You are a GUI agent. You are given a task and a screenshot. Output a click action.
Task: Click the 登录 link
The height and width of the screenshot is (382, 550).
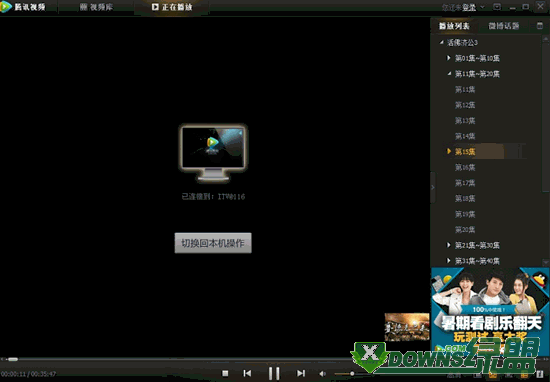click(469, 7)
